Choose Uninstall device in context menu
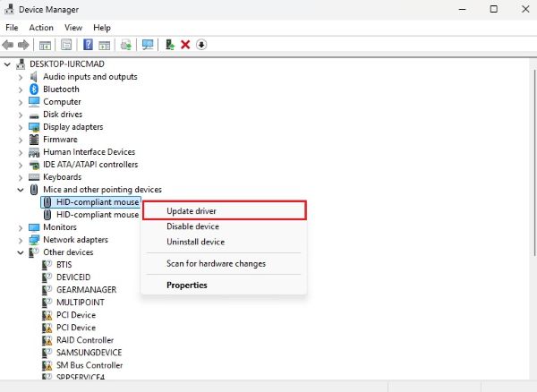 225,242
